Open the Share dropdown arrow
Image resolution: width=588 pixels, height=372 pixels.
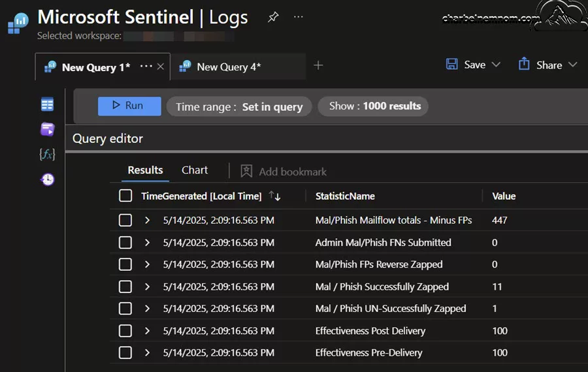(x=572, y=65)
